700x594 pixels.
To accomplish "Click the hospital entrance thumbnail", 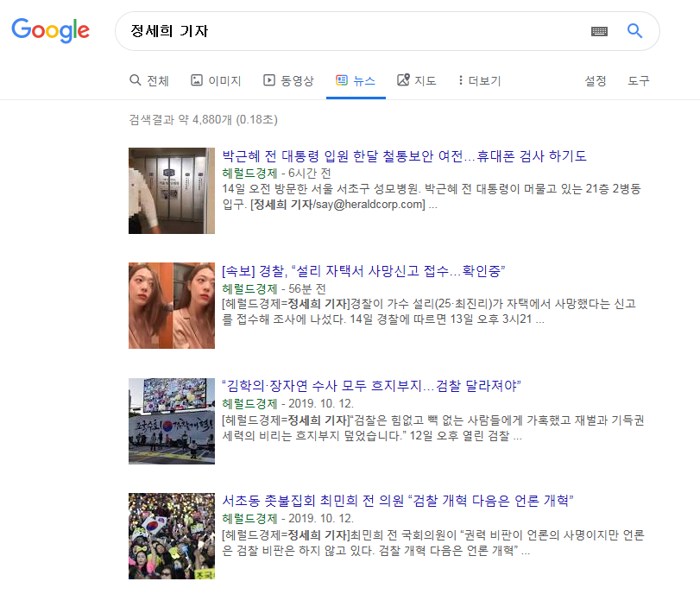I will (x=172, y=191).
